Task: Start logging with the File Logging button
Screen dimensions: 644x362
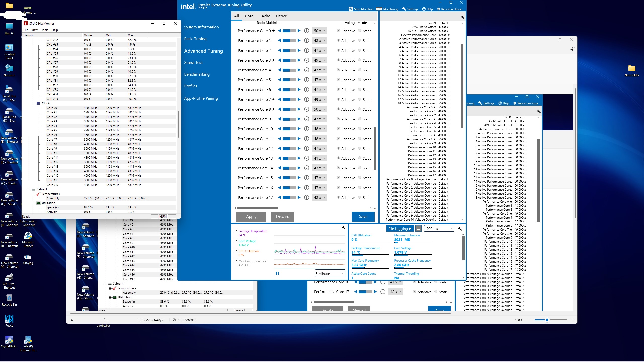Action: [x=399, y=228]
